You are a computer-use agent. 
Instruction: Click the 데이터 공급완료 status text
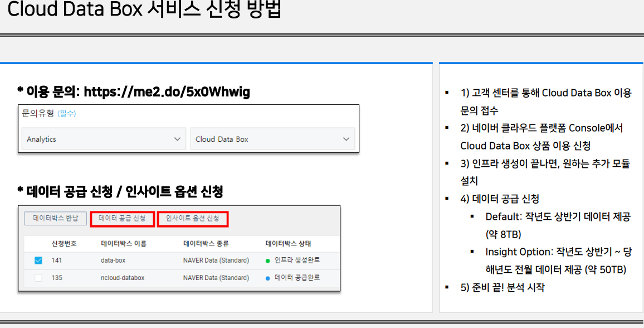pos(297,278)
